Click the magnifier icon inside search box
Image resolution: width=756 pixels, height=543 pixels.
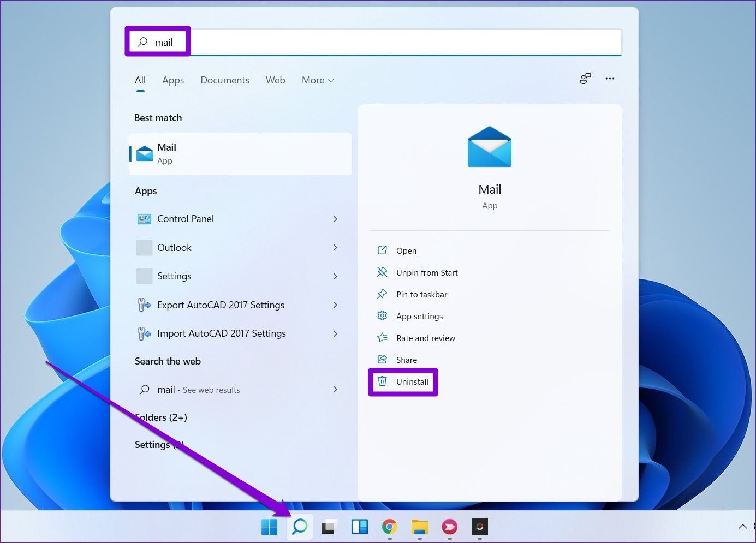[142, 42]
